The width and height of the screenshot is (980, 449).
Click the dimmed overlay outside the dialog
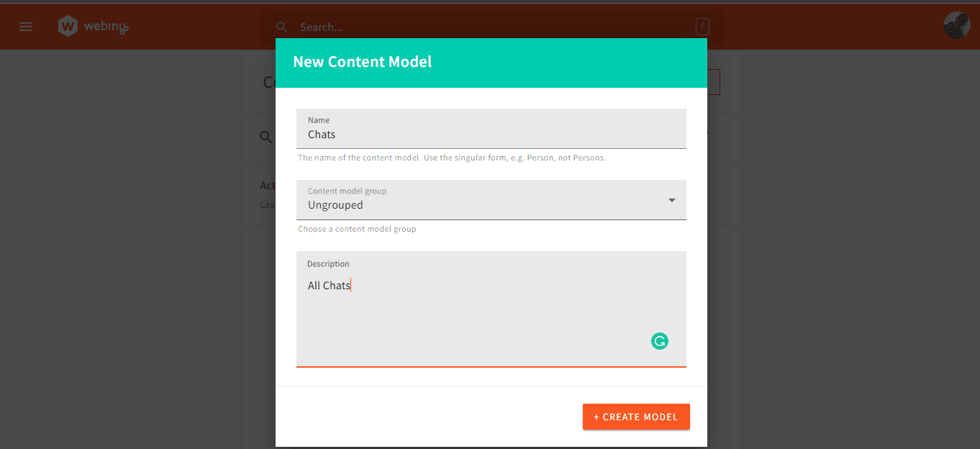[x=130, y=288]
